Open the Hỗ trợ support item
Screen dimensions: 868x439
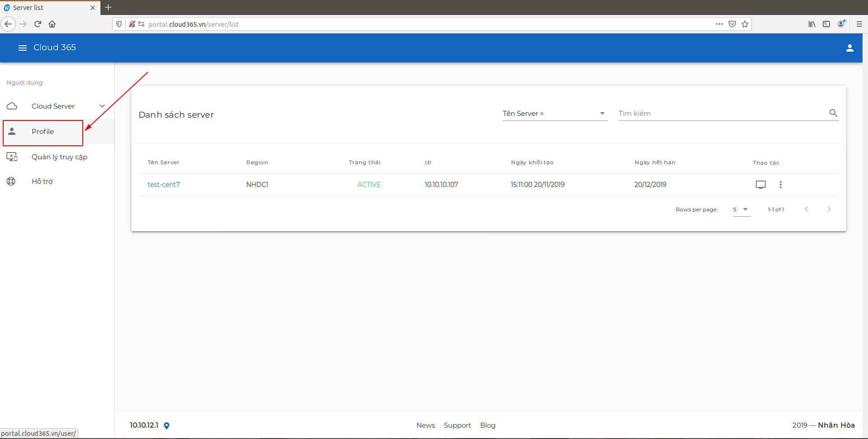(x=57, y=181)
